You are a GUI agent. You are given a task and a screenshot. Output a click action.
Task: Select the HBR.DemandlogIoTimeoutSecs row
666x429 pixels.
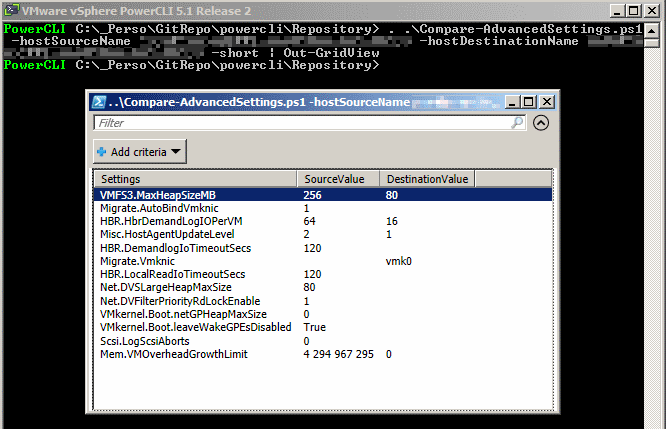[x=323, y=248]
